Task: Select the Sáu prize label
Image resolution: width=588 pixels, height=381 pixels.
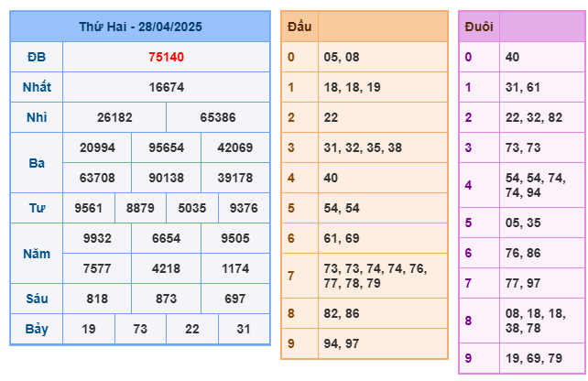Action: point(37,299)
